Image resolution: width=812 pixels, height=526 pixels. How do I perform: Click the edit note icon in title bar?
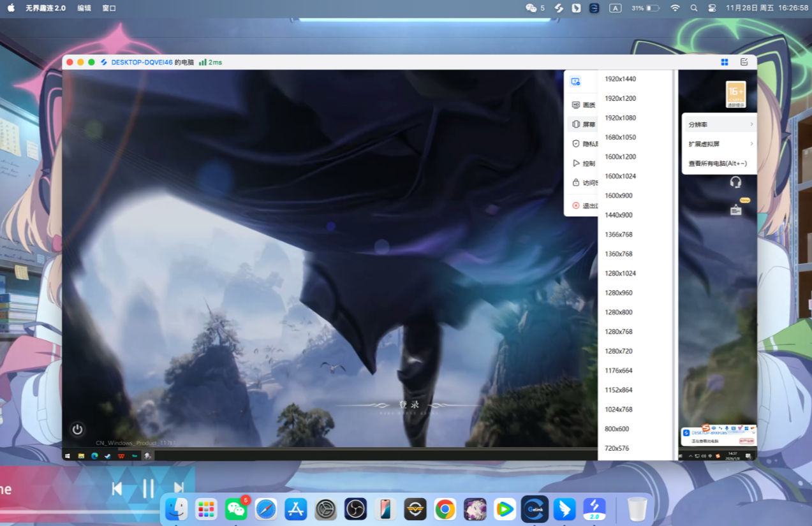pos(744,62)
